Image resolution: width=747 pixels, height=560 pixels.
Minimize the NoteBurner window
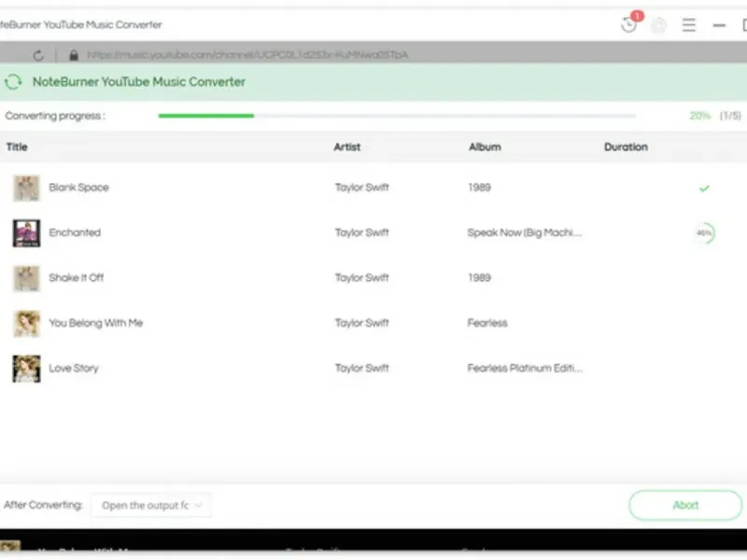coord(719,25)
